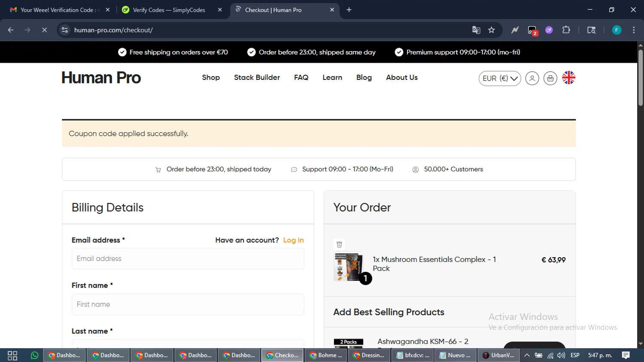Click the browser stop loading button
The width and height of the screenshot is (644, 362).
point(44,30)
